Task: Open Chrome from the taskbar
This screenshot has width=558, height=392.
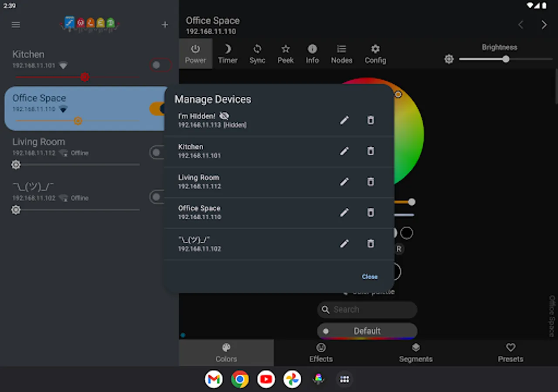Action: point(240,379)
